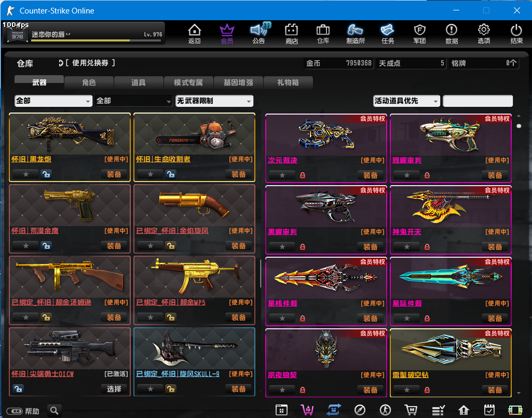Click the pink shopping cart icon
Screen dimensions: 532x418
[307, 410]
